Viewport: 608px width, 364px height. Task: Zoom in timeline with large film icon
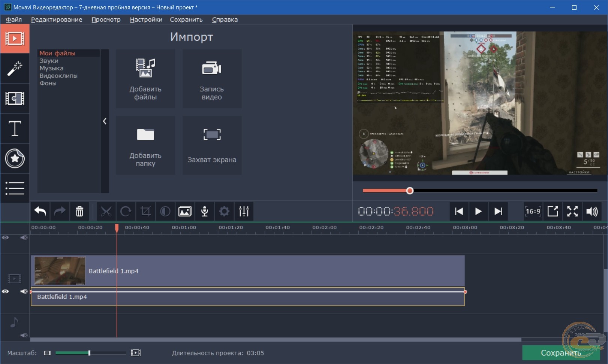[136, 353]
